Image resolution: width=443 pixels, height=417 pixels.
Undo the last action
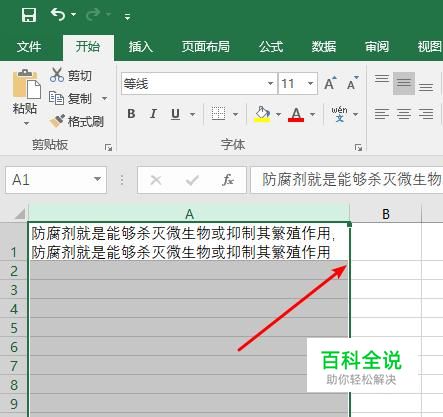(58, 14)
